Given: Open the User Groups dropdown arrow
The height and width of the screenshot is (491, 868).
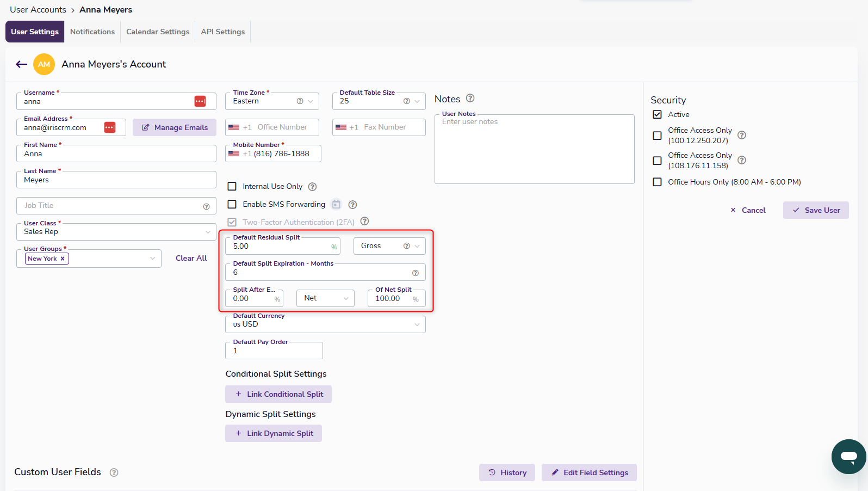Looking at the screenshot, I should tap(152, 259).
